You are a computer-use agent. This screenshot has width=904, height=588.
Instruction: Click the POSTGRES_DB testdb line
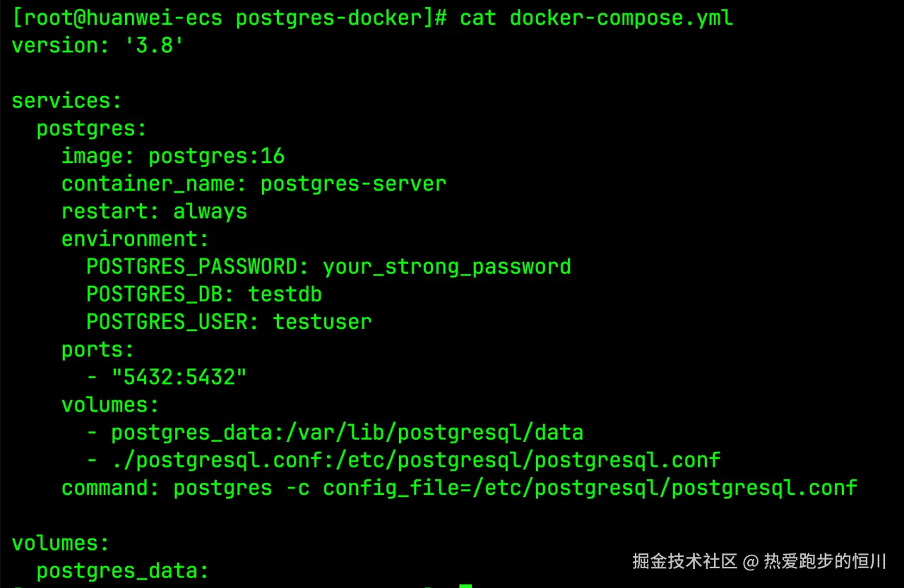point(203,294)
